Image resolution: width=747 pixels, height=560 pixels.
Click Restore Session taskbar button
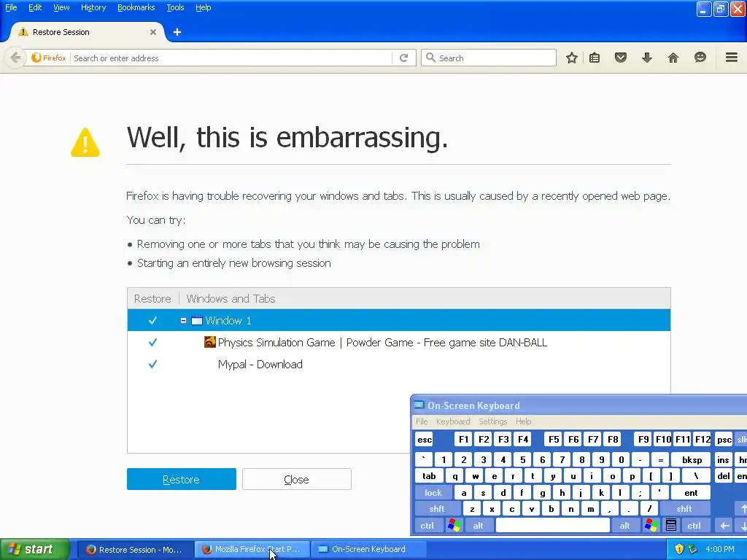point(134,549)
